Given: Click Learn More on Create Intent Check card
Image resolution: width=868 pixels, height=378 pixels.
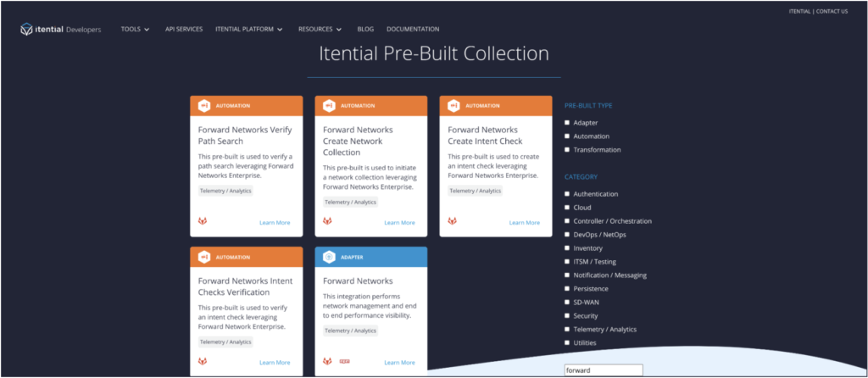Looking at the screenshot, I should pyautogui.click(x=524, y=223).
